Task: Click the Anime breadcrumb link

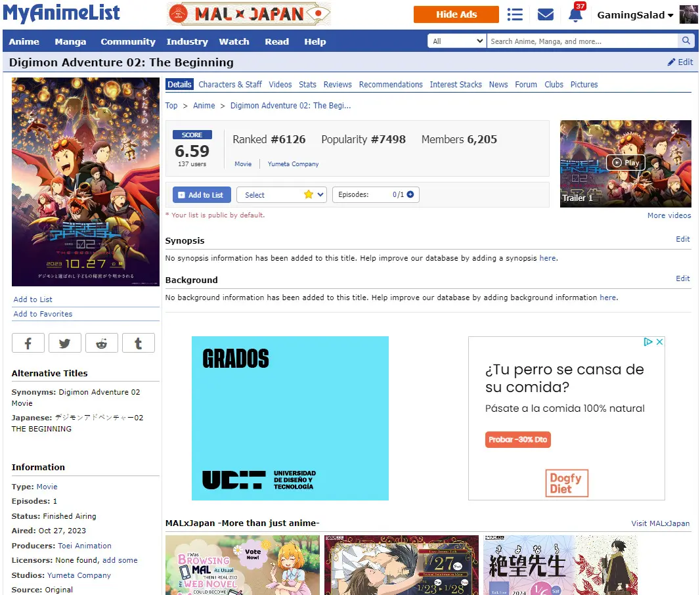Action: click(x=204, y=105)
